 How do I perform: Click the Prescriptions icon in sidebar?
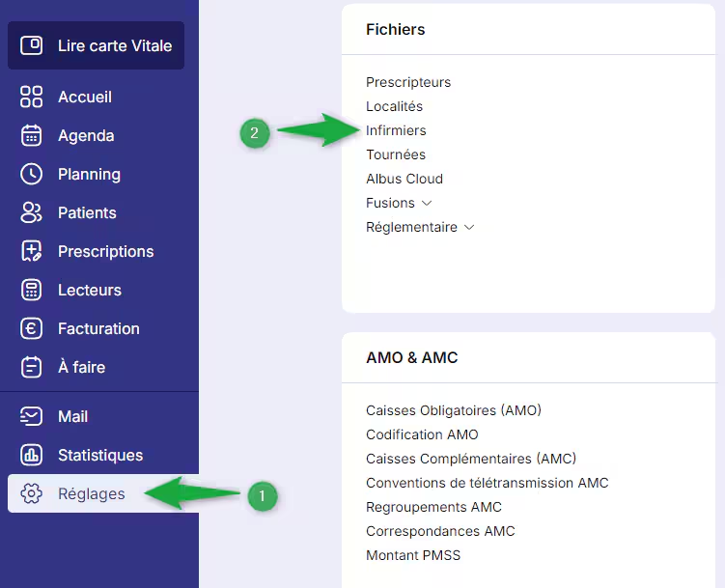(x=32, y=251)
